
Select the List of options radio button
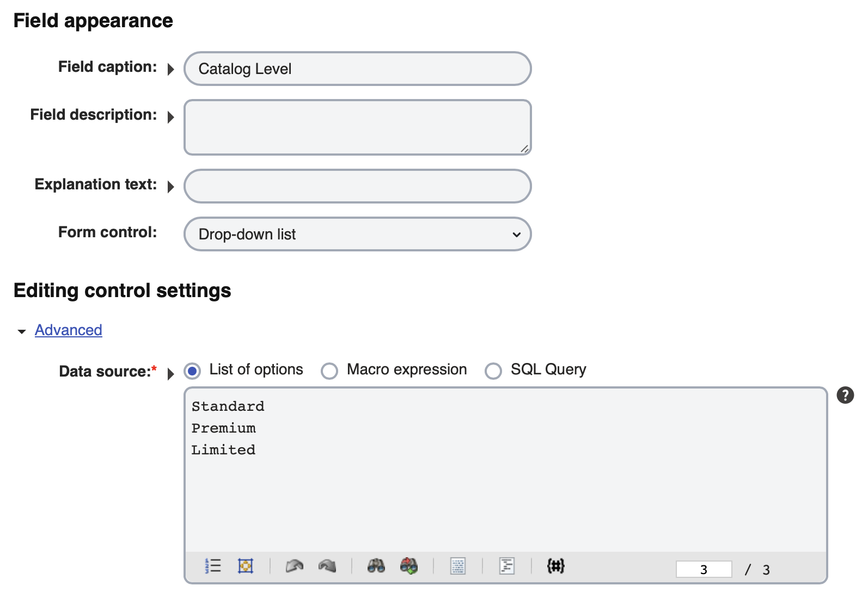pyautogui.click(x=192, y=371)
